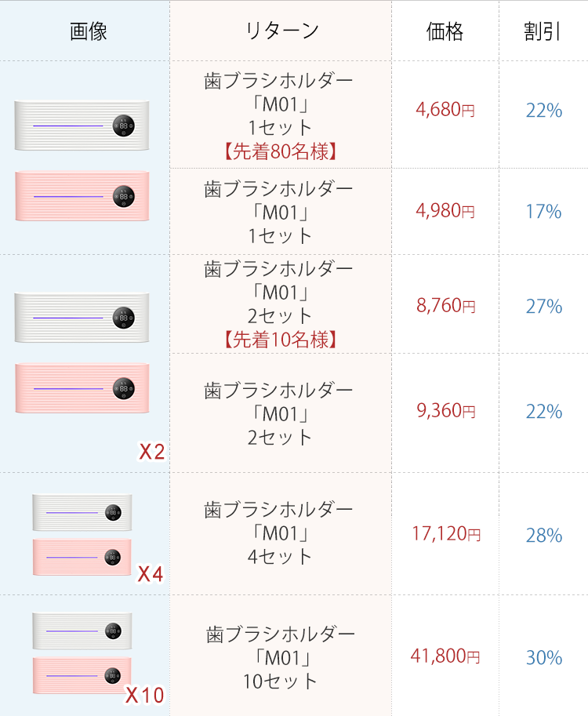Image resolution: width=588 pixels, height=716 pixels.
Task: Click the 【先着10名様】 label
Action: click(280, 339)
